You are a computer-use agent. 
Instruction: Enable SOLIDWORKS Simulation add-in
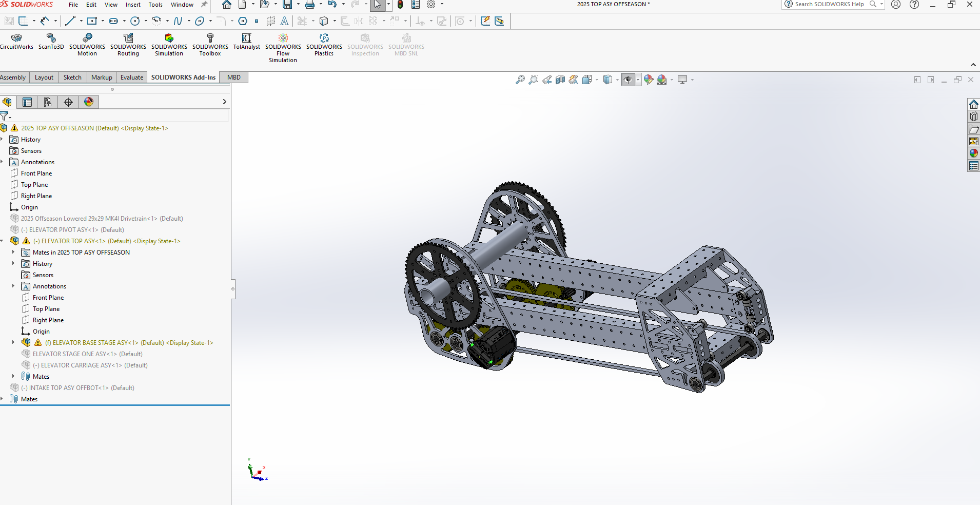point(169,45)
